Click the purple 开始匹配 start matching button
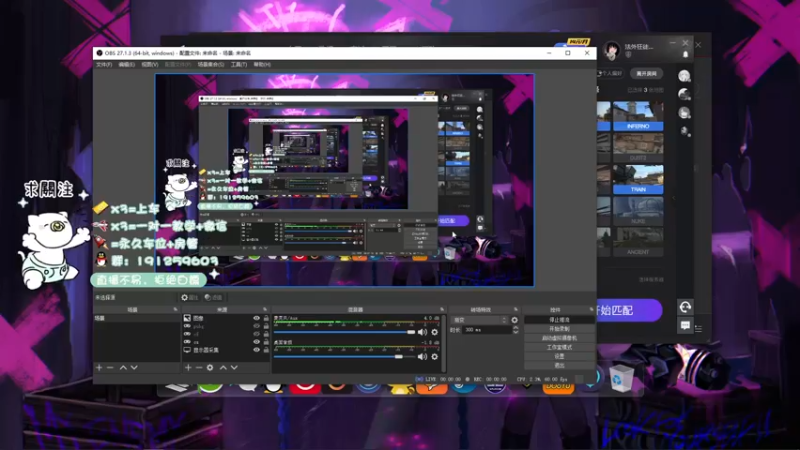 pos(629,310)
